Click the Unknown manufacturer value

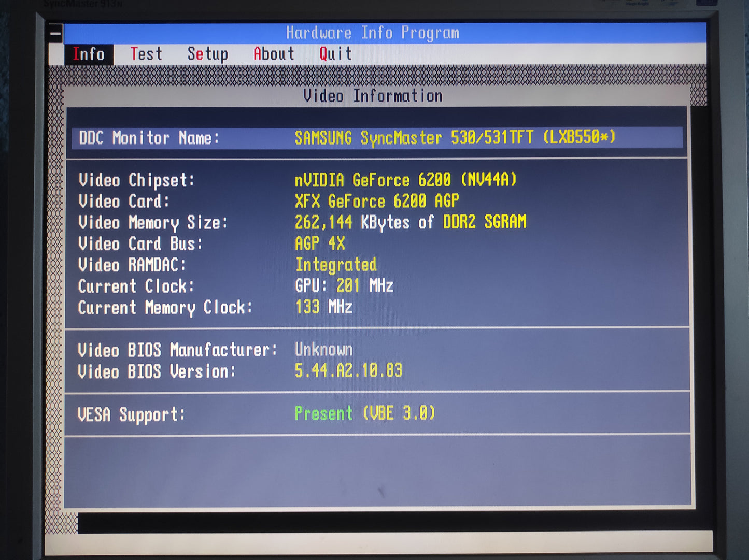(324, 350)
